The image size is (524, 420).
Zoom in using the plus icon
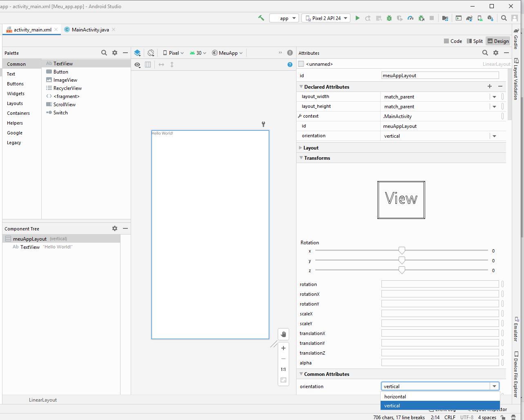pos(283,348)
